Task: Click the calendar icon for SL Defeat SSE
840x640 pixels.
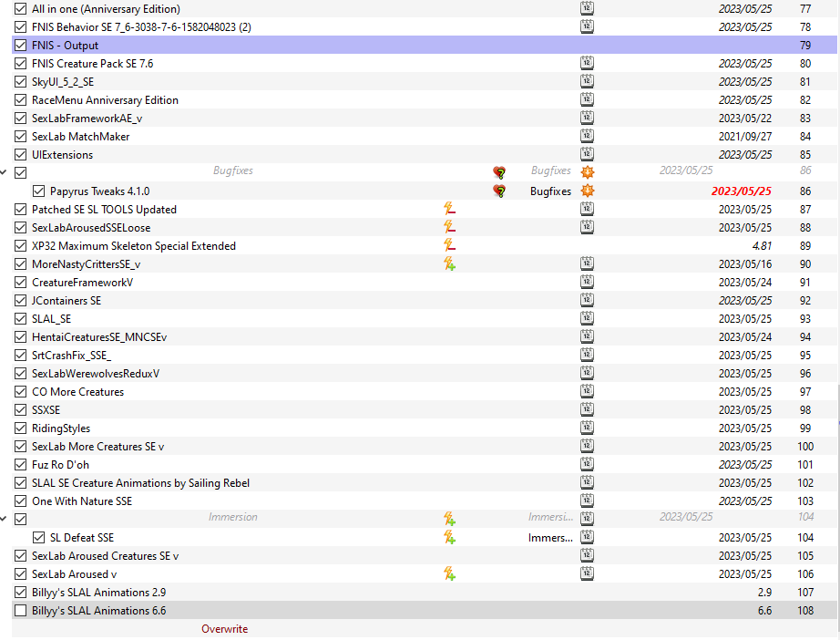Action: point(587,537)
